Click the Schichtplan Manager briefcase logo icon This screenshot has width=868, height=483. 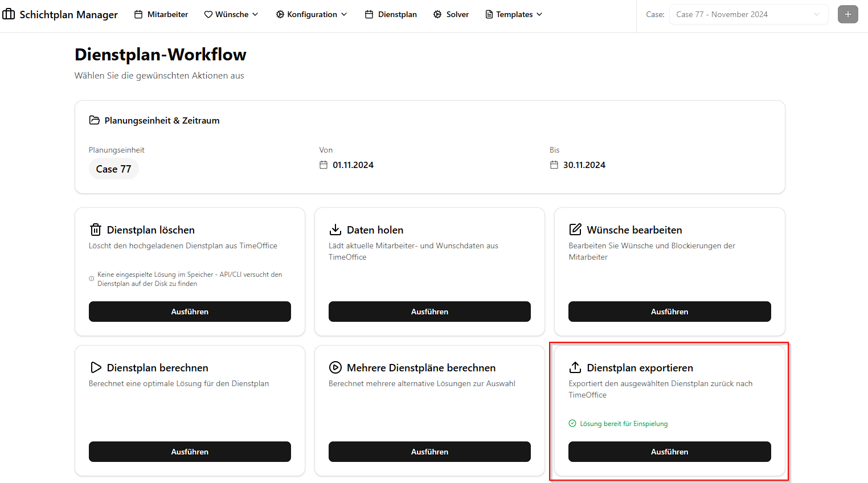click(9, 14)
